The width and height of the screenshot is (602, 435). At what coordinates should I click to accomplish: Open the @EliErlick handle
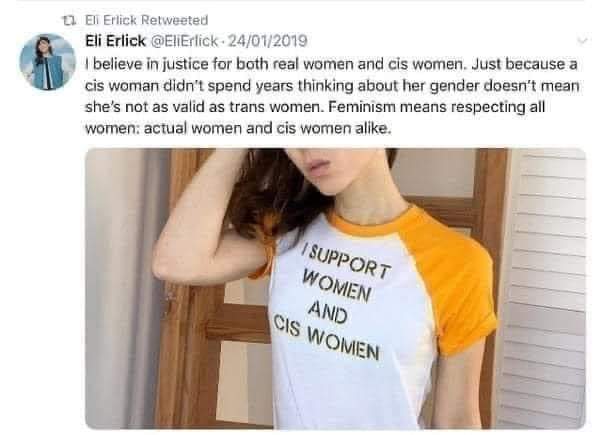click(185, 41)
